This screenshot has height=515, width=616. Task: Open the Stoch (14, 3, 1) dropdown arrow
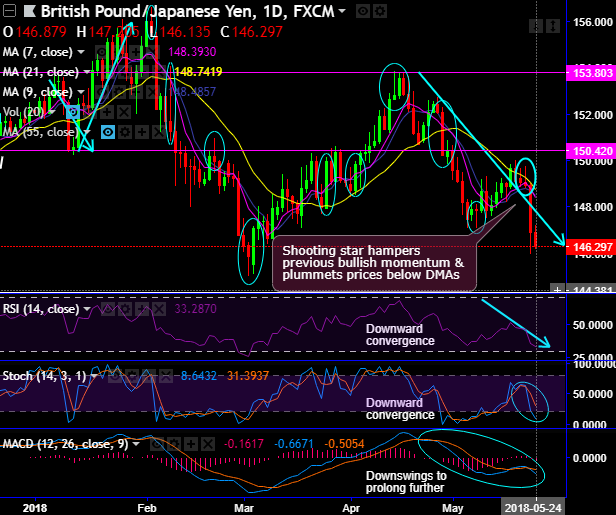click(x=94, y=376)
